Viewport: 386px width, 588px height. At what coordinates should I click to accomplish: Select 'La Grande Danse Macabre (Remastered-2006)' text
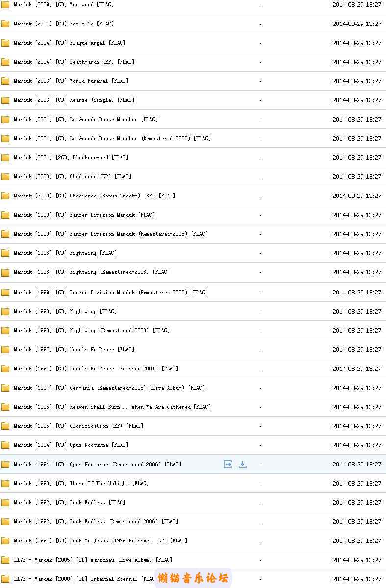click(130, 138)
